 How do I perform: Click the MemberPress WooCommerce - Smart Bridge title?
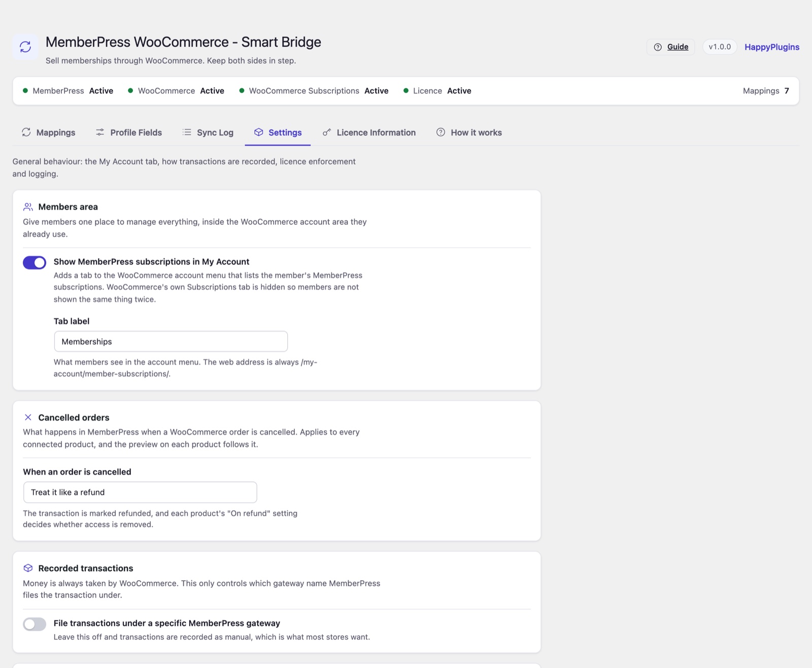tap(183, 42)
